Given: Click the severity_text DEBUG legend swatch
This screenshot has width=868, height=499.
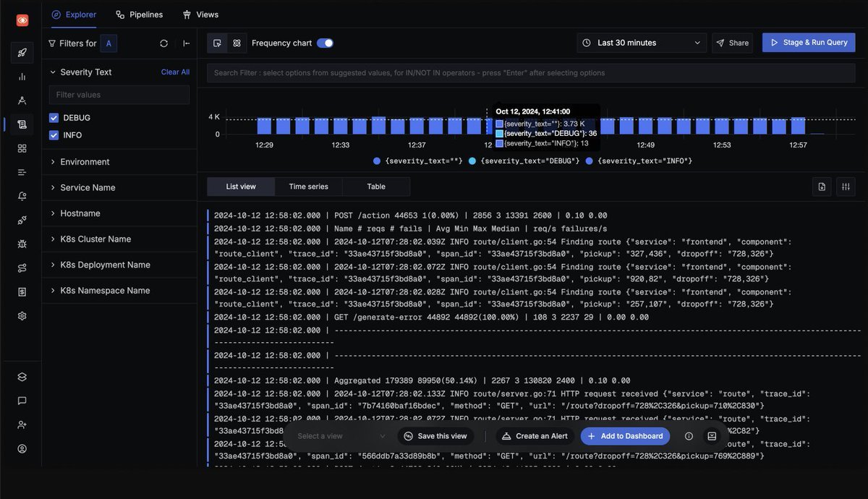Looking at the screenshot, I should 472,161.
